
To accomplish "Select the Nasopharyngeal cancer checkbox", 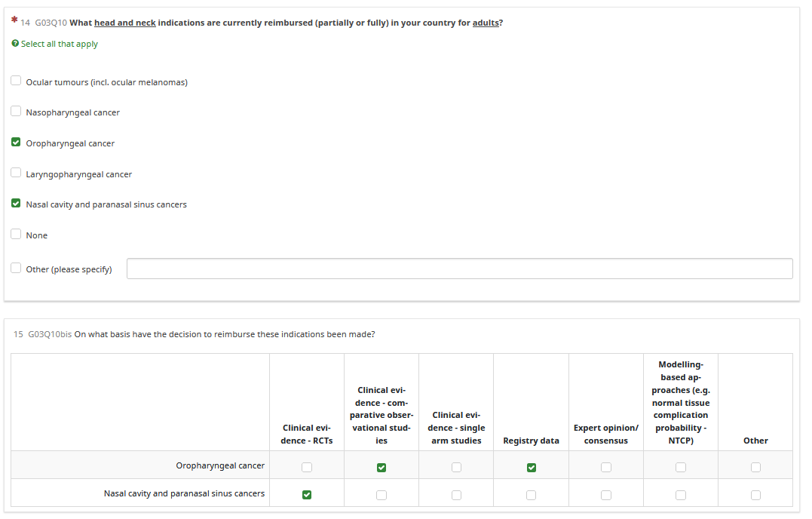I will click(16, 112).
